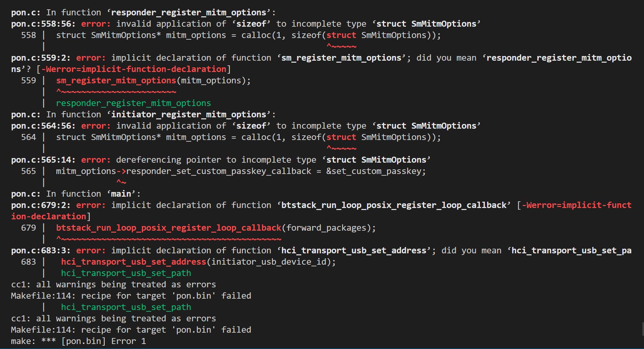
Task: Click red 'sm_register_mitm_options' call on line 559
Action: (x=116, y=81)
